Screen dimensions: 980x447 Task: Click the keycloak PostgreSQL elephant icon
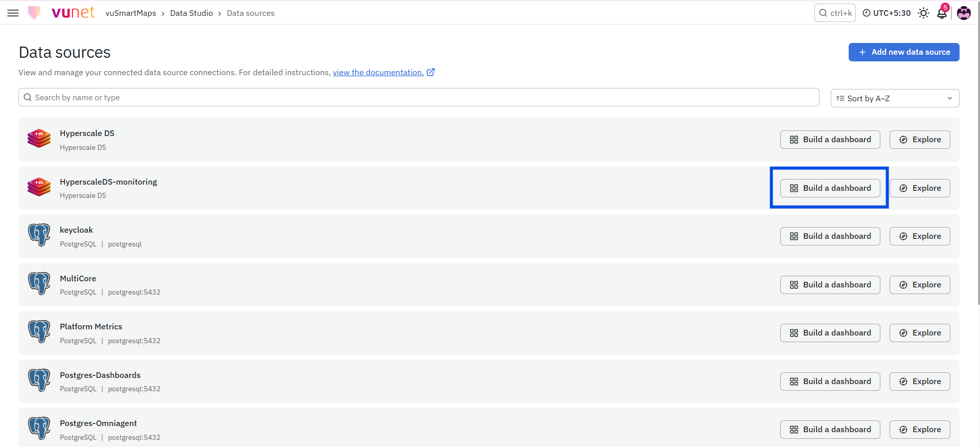tap(39, 235)
